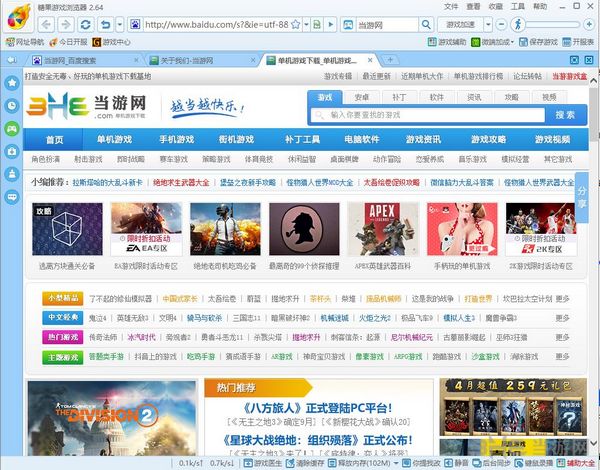Open 单机游戏 in the navigation bar
This screenshot has height=470, width=600.
click(x=114, y=139)
